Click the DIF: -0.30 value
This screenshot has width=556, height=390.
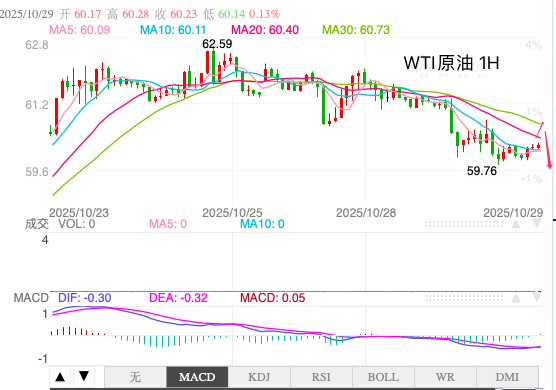tap(84, 298)
